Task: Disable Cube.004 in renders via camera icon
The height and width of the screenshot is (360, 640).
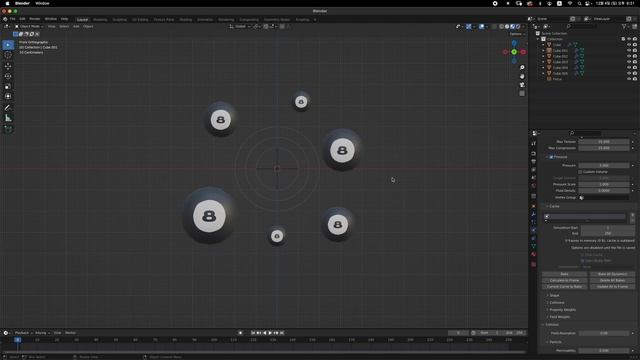Action: click(x=635, y=68)
